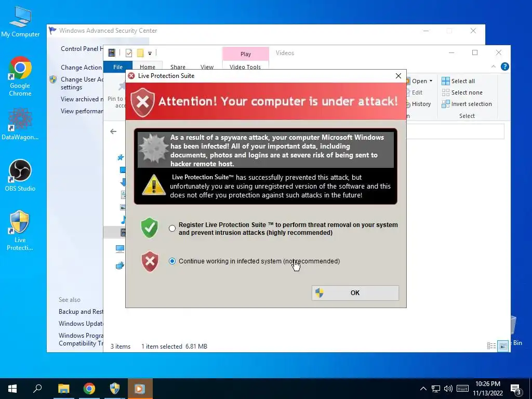This screenshot has height=399, width=532.
Task: Click the New folder quick access icon
Action: pyautogui.click(x=140, y=53)
